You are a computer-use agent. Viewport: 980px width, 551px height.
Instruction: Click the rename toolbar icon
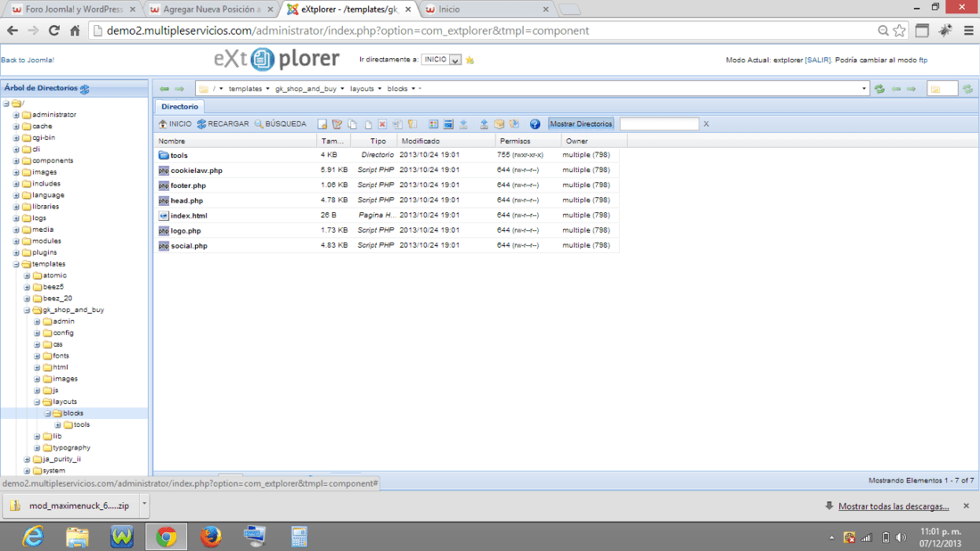tap(397, 124)
